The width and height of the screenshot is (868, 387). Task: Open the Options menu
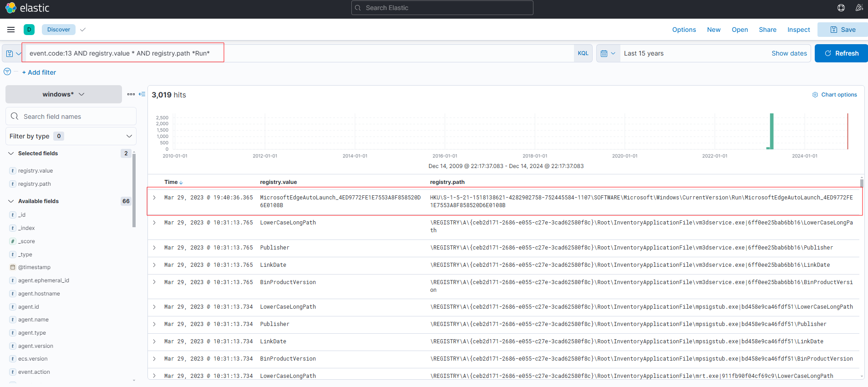click(x=684, y=30)
